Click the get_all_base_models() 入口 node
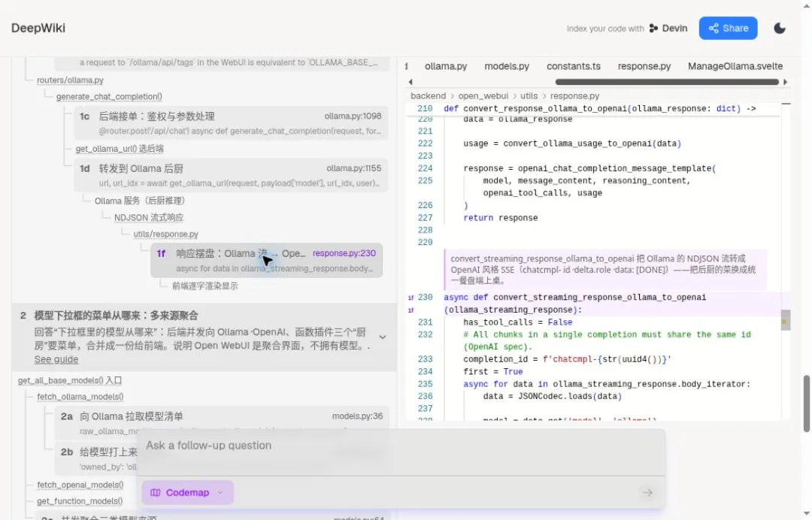The height and width of the screenshot is (520, 812). click(x=70, y=381)
